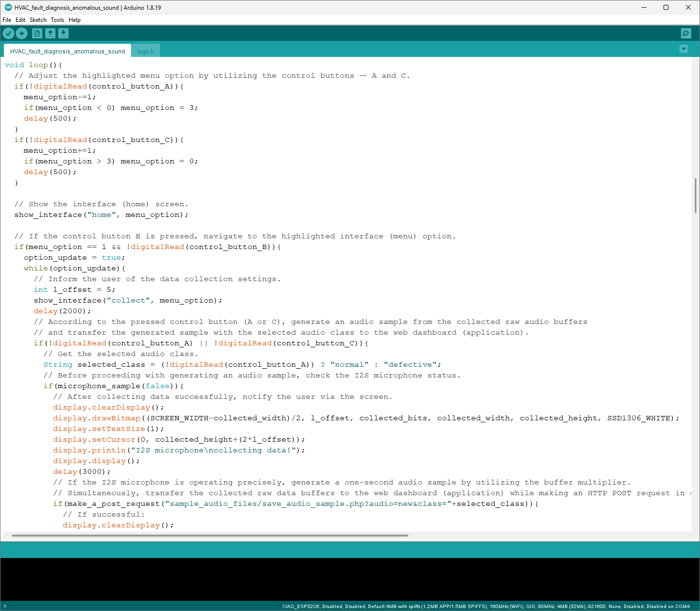Click the Verify sketch checkmark icon
The height and width of the screenshot is (611, 700).
9,33
